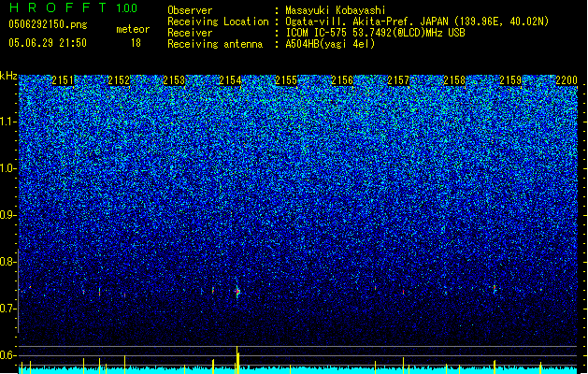Image resolution: width=588 pixels, height=374 pixels.
Task: Click the antenna text A504HB(yagi 4el)
Action: 330,44
